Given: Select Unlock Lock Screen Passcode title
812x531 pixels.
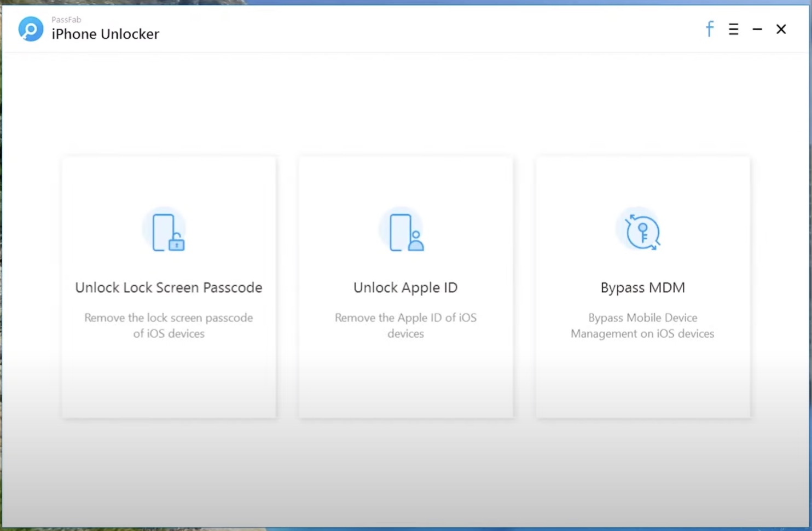Looking at the screenshot, I should coord(169,288).
